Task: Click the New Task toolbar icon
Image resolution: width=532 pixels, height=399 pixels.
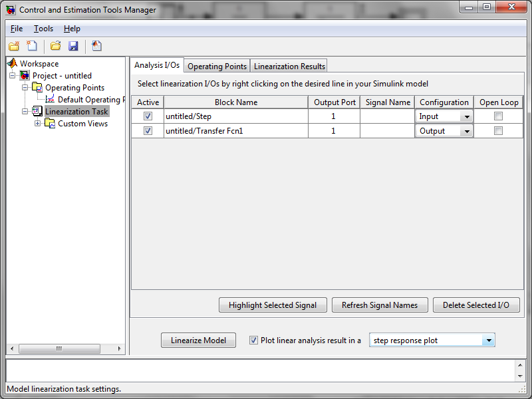Action: 32,46
